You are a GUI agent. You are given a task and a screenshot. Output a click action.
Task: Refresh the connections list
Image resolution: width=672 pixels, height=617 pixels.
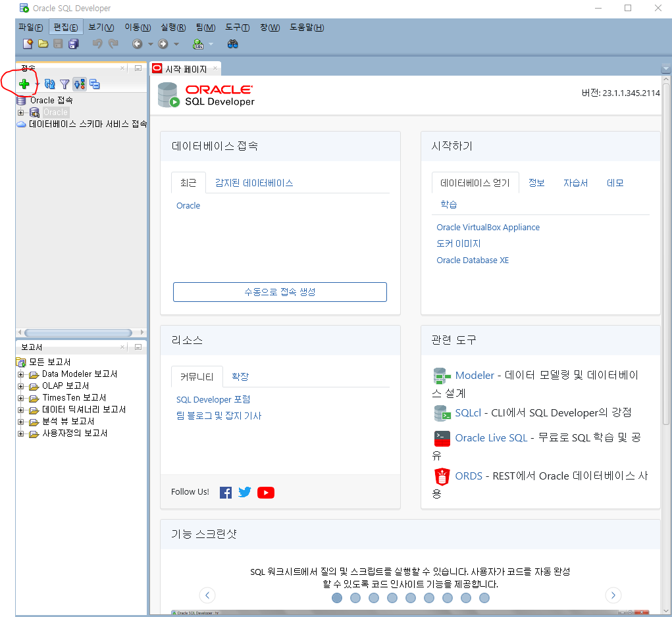click(49, 84)
